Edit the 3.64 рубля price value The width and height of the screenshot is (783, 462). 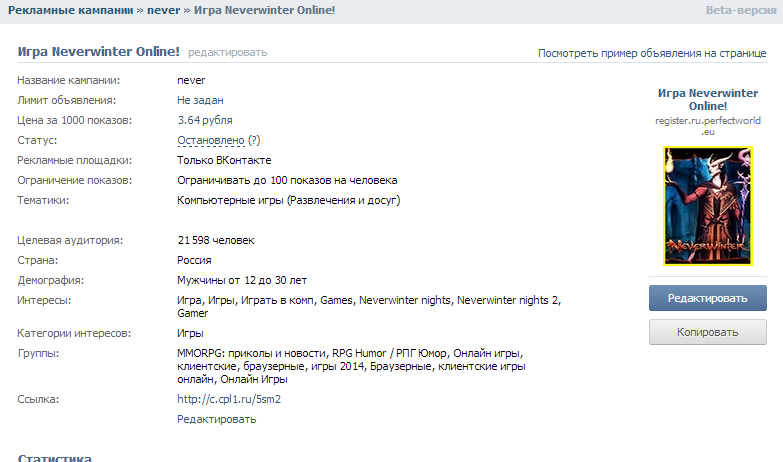tap(205, 120)
